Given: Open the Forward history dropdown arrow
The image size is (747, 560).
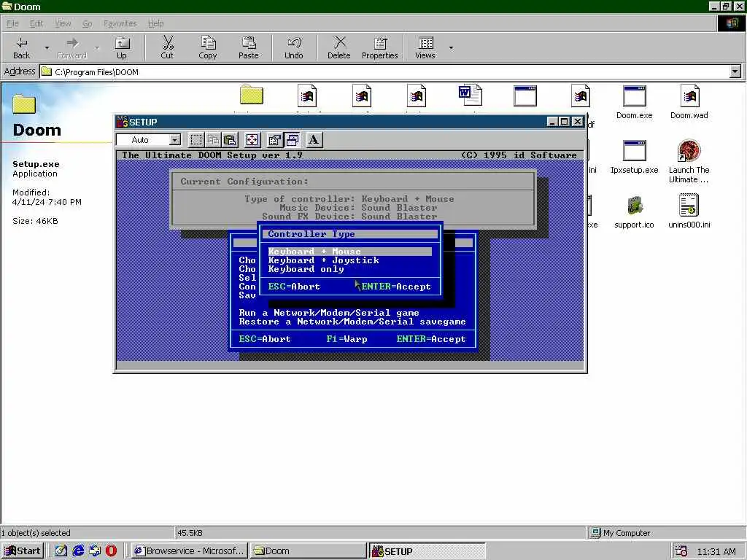Looking at the screenshot, I should coord(97,47).
